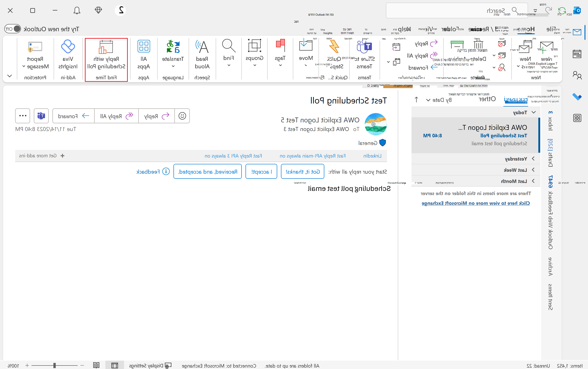Expand the Last Week message group

click(533, 170)
